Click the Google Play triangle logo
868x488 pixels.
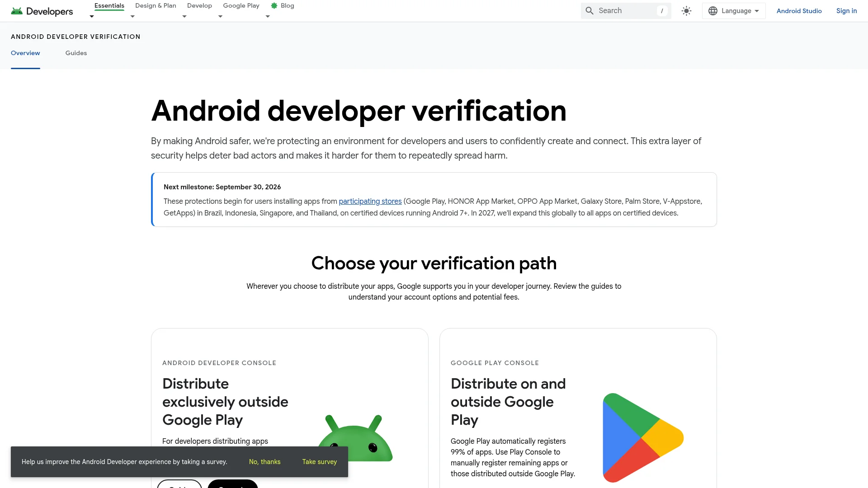[x=643, y=437]
